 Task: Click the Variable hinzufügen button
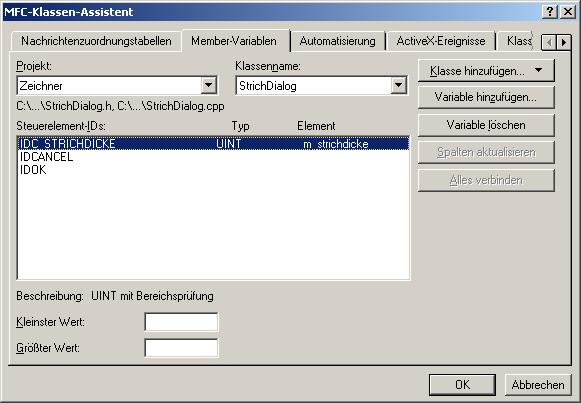tap(486, 97)
